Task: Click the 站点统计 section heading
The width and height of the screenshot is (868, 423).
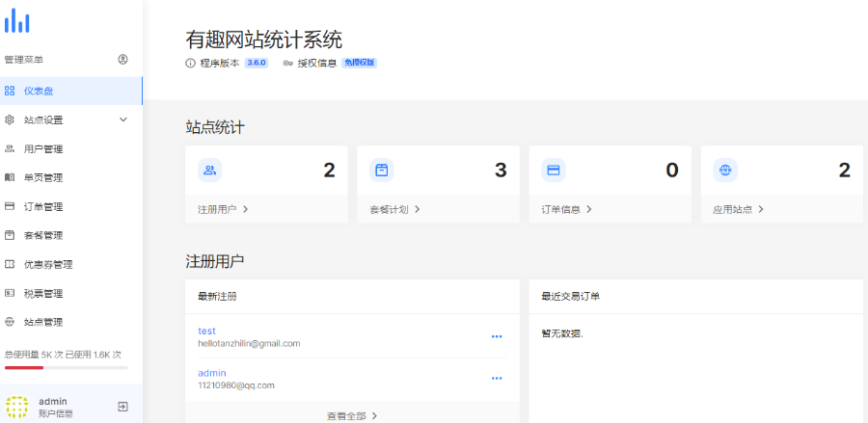Action: coord(215,128)
